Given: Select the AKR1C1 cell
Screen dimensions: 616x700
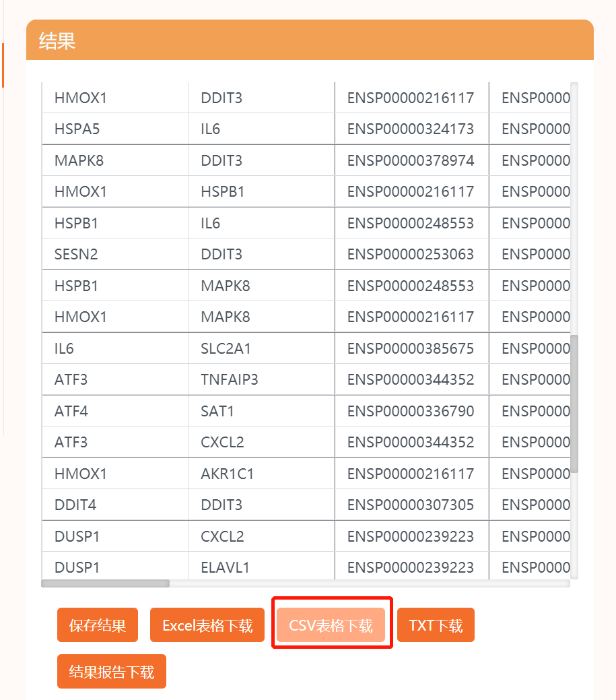Looking at the screenshot, I should click(228, 474).
